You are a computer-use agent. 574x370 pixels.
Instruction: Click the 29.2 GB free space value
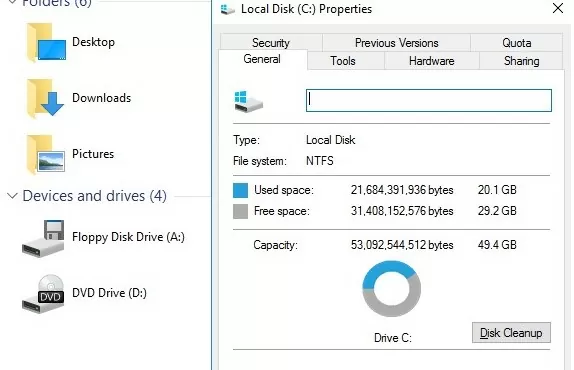[497, 211]
